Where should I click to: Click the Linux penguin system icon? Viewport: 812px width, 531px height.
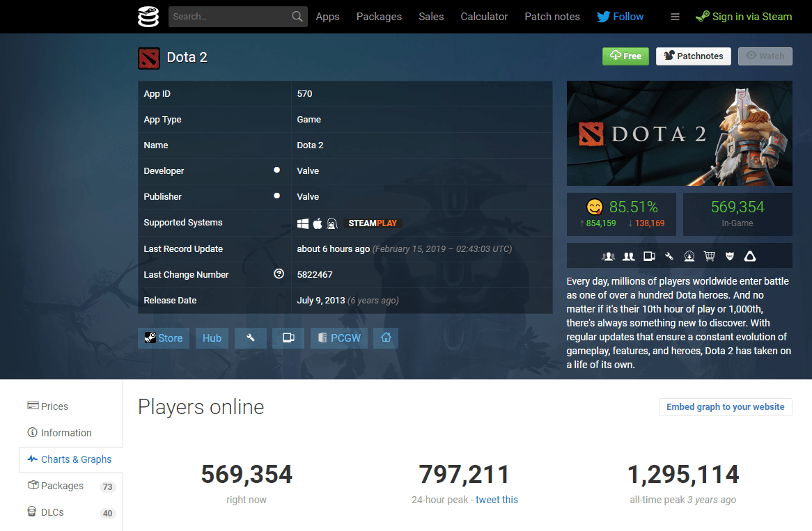(x=332, y=223)
